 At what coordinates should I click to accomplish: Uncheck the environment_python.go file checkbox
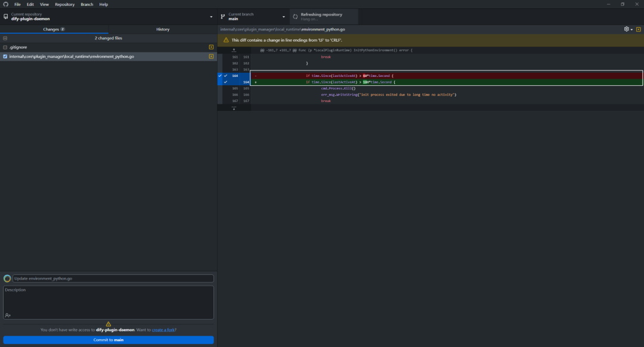click(x=5, y=56)
